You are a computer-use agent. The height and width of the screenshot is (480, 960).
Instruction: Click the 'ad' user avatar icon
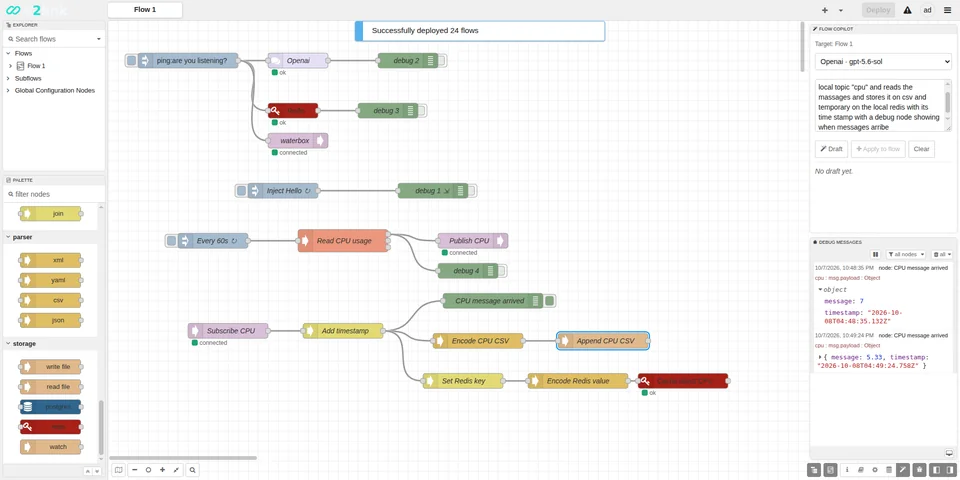[x=928, y=10]
